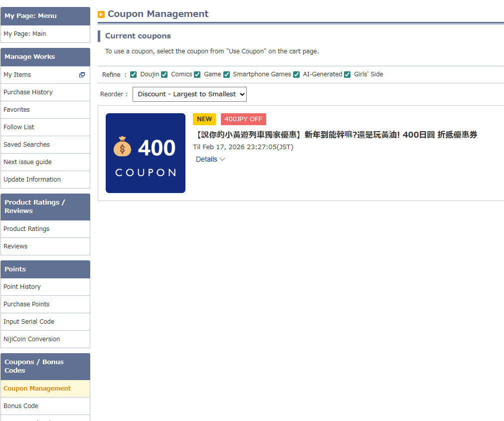504x421 pixels.
Task: Uncheck the Doujin filter checkbox
Action: tap(134, 75)
